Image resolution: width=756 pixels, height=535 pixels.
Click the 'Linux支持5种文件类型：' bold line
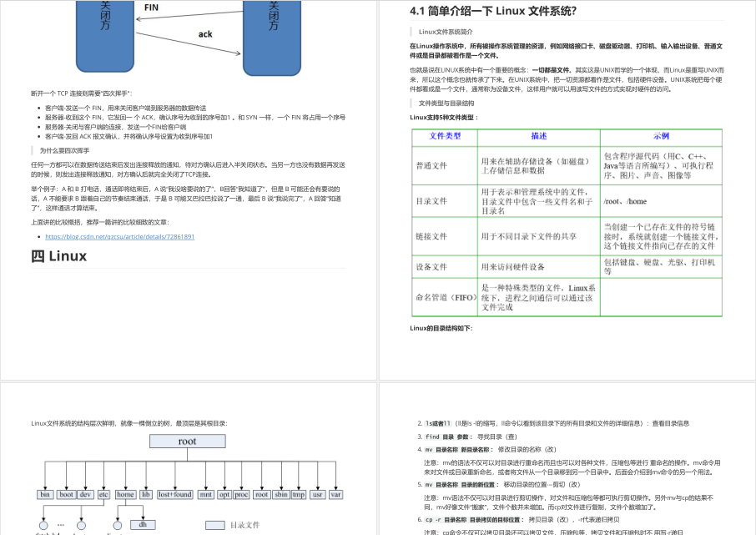pyautogui.click(x=444, y=117)
